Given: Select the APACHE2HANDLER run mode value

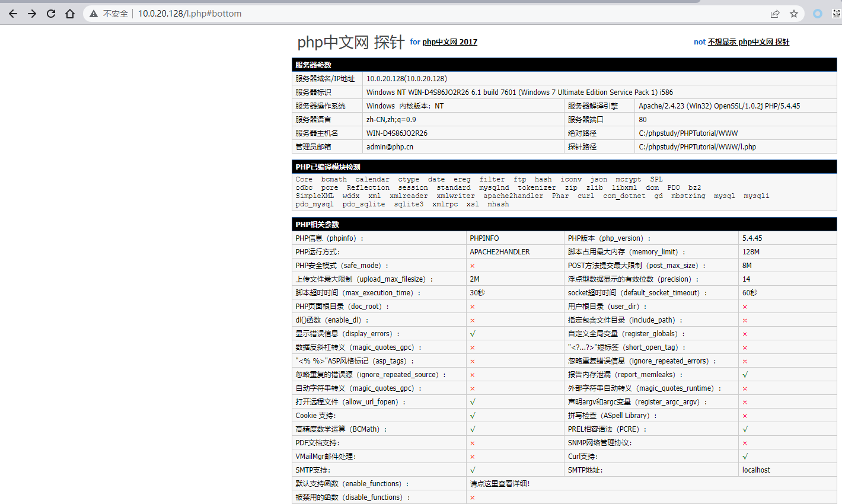Looking at the screenshot, I should tap(500, 252).
